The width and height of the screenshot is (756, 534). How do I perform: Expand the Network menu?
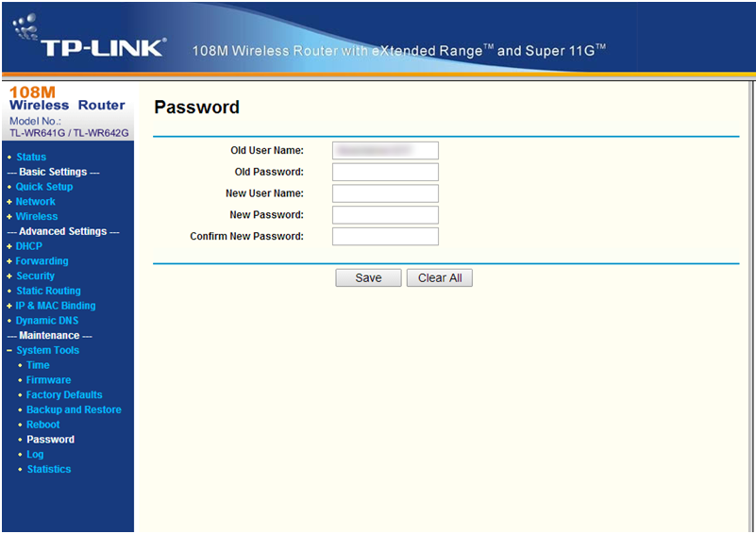coord(36,202)
